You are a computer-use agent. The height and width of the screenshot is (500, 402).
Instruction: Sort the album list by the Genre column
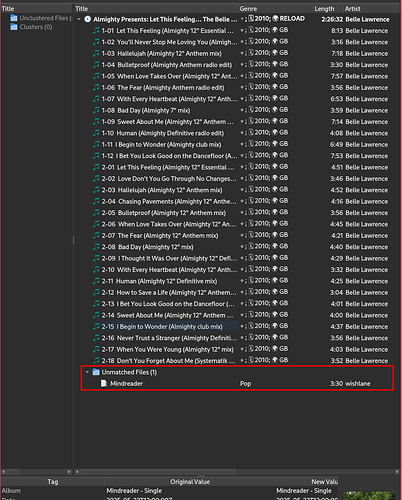tap(248, 9)
